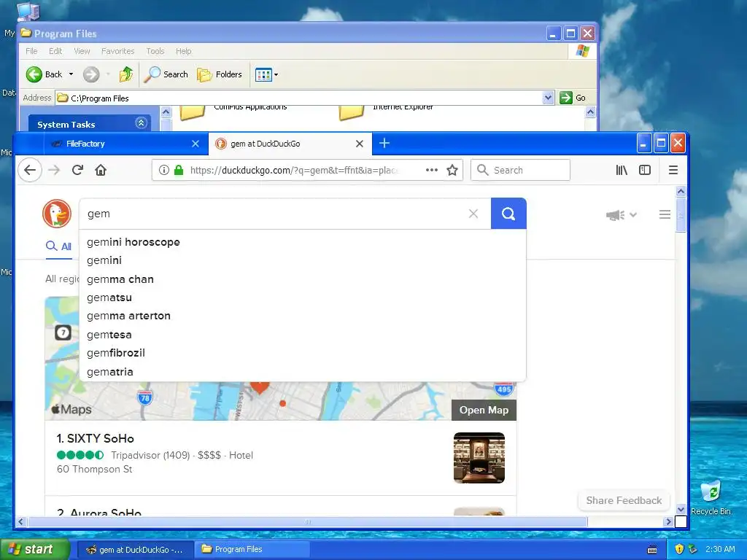Show site information icon in address bar
This screenshot has height=560, width=747.
click(164, 170)
